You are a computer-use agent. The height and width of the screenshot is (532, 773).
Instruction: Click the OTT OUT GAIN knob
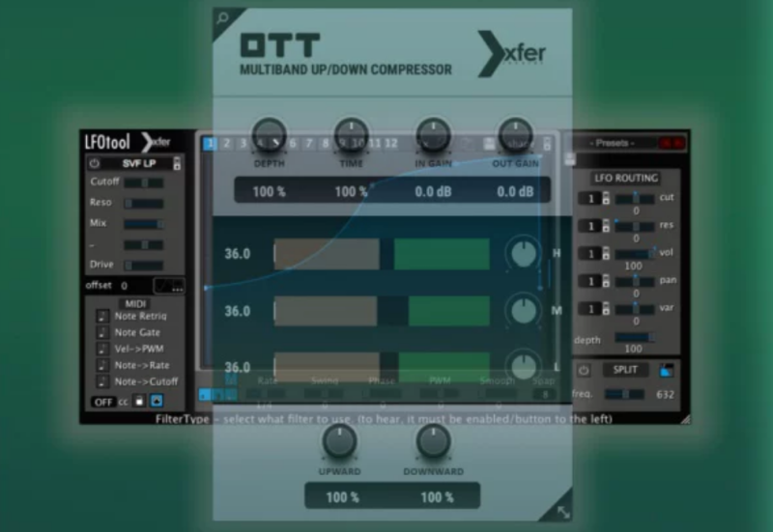[x=515, y=135]
